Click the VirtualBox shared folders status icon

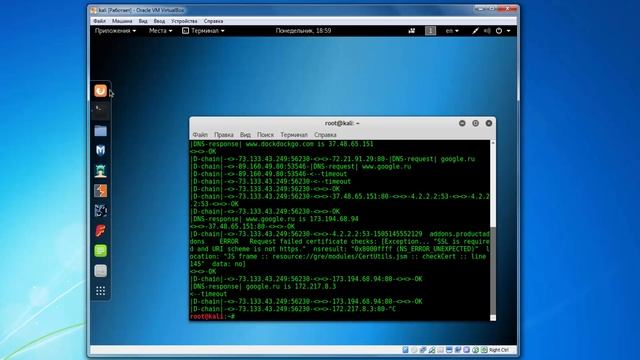click(440, 350)
